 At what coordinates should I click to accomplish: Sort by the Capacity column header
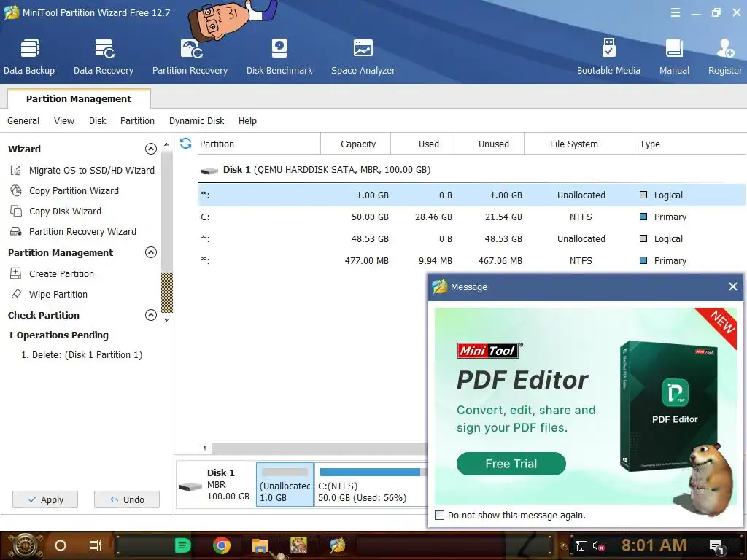coord(356,144)
